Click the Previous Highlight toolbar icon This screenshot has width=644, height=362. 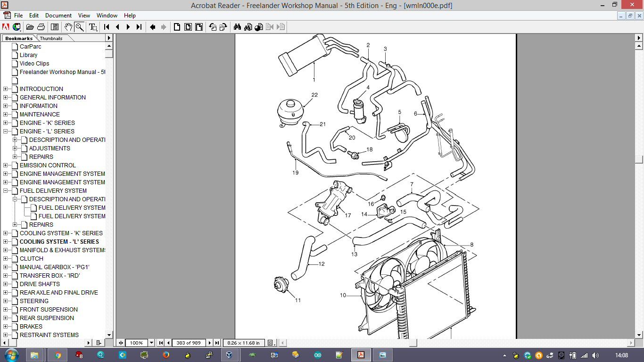[270, 27]
